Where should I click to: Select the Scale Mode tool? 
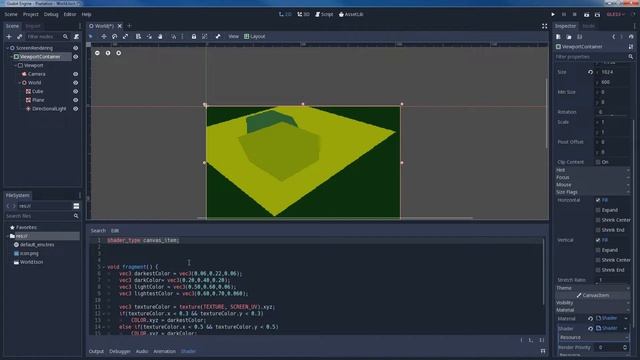click(x=125, y=36)
